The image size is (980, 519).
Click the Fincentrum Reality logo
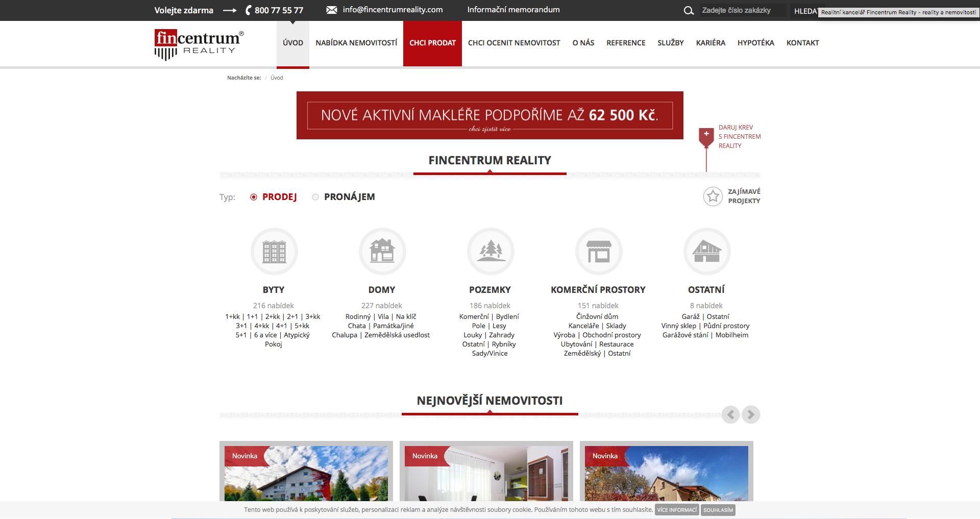(x=199, y=44)
